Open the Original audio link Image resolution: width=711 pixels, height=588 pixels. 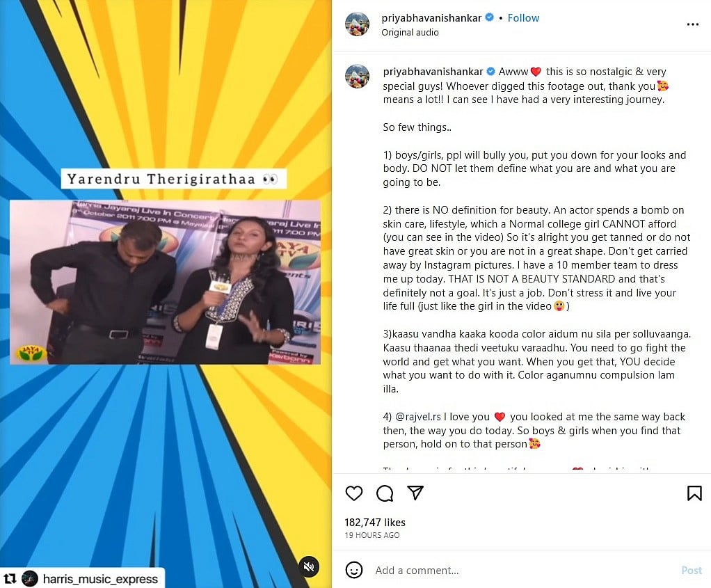pos(410,32)
